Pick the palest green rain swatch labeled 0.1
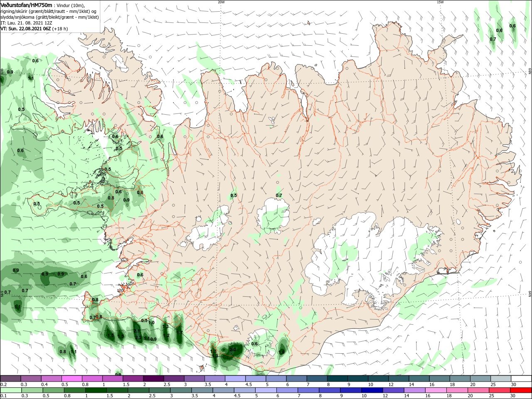Screen dimensions: 532x399 [x=10, y=390]
